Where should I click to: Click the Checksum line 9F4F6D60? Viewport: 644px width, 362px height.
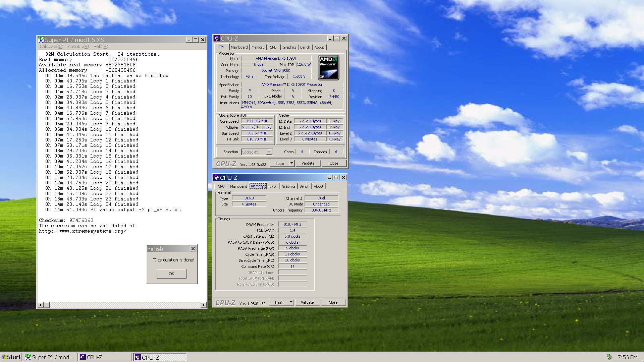click(66, 221)
